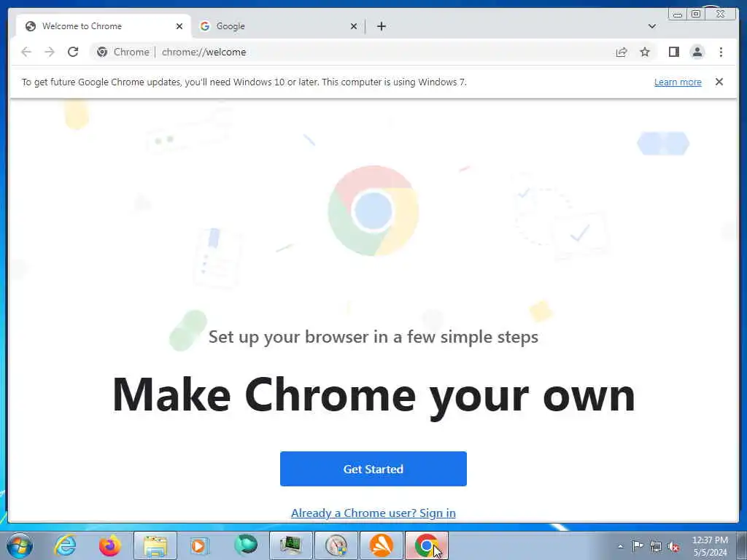Open the clock showing 12:37 PM
The width and height of the screenshot is (747, 560).
pos(710,546)
